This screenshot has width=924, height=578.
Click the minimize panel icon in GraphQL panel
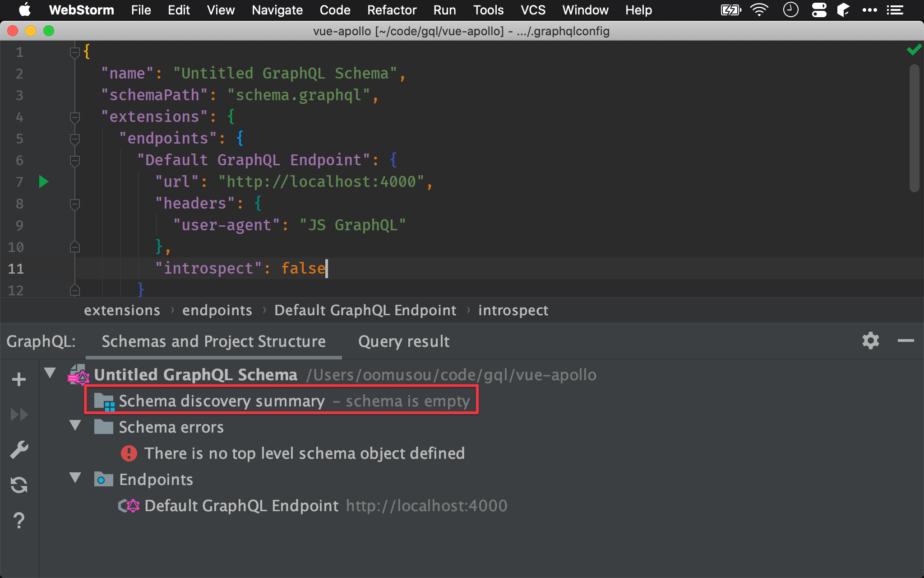pyautogui.click(x=906, y=340)
